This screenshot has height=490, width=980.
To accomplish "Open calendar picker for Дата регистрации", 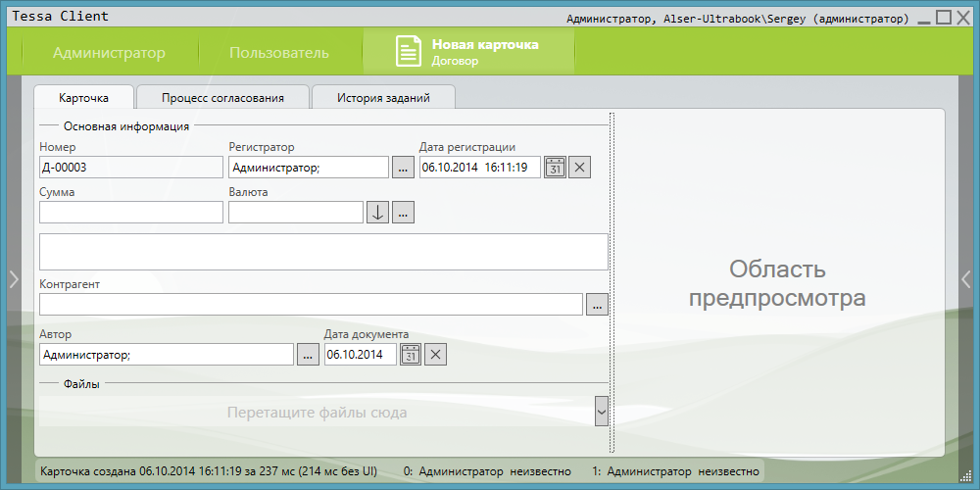I will click(555, 168).
